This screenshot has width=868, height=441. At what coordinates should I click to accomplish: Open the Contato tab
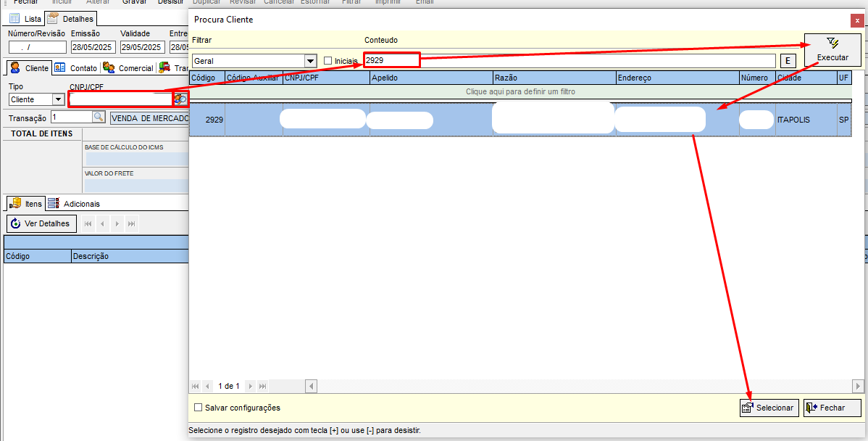point(77,68)
